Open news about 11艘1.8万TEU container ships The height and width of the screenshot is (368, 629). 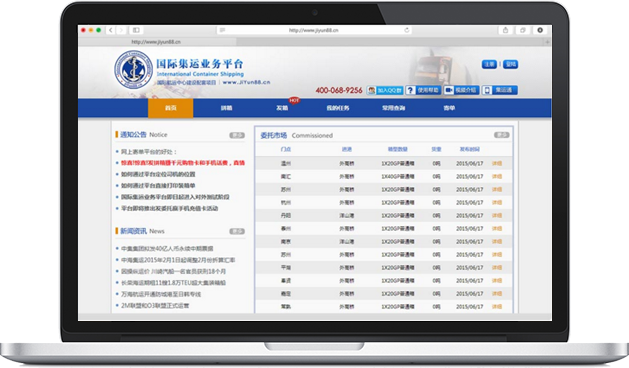173,283
